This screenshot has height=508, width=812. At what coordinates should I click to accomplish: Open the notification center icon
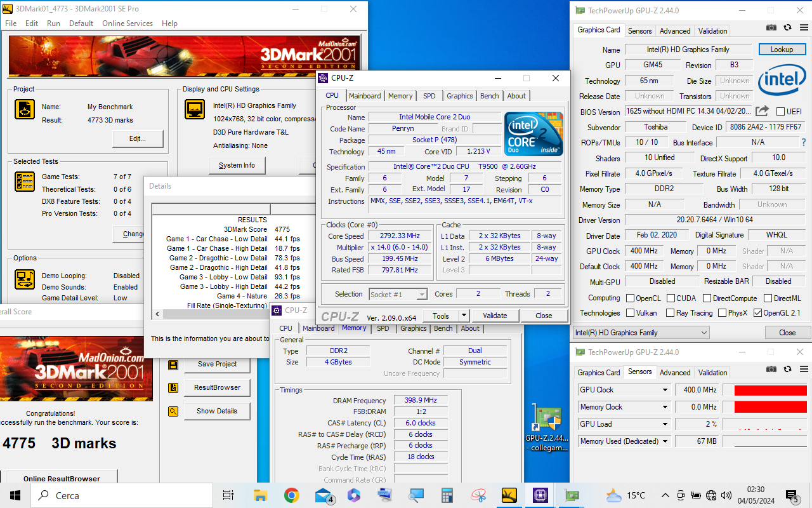(791, 495)
